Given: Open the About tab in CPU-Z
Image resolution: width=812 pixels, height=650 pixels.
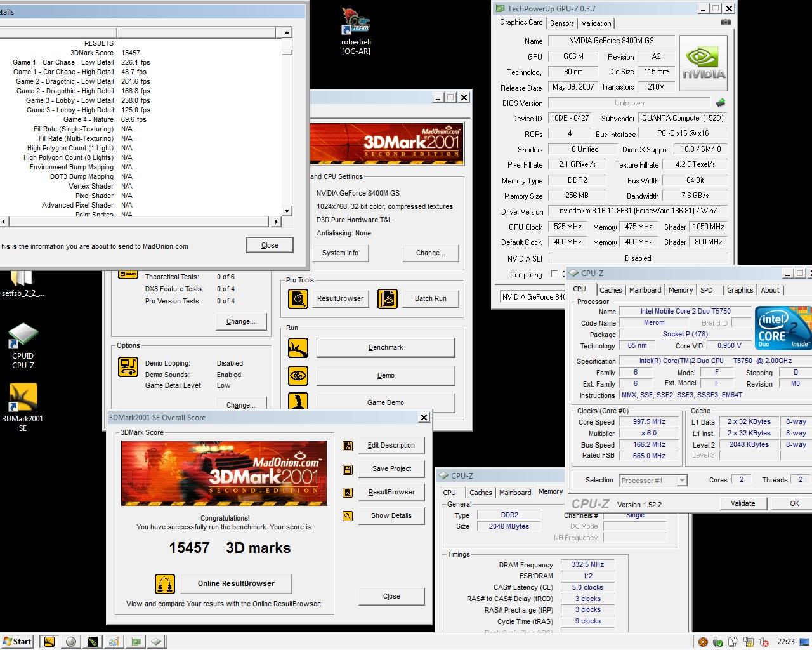Looking at the screenshot, I should (770, 290).
